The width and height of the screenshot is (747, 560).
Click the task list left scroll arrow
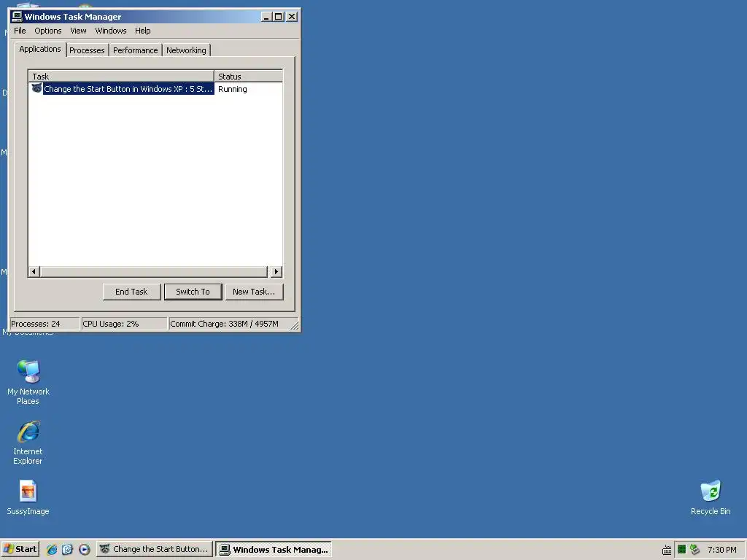34,272
